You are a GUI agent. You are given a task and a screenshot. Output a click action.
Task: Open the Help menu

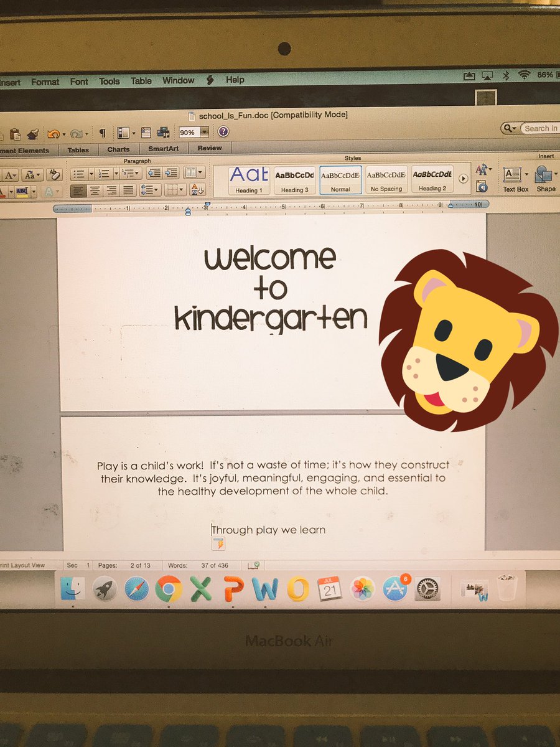[x=235, y=80]
